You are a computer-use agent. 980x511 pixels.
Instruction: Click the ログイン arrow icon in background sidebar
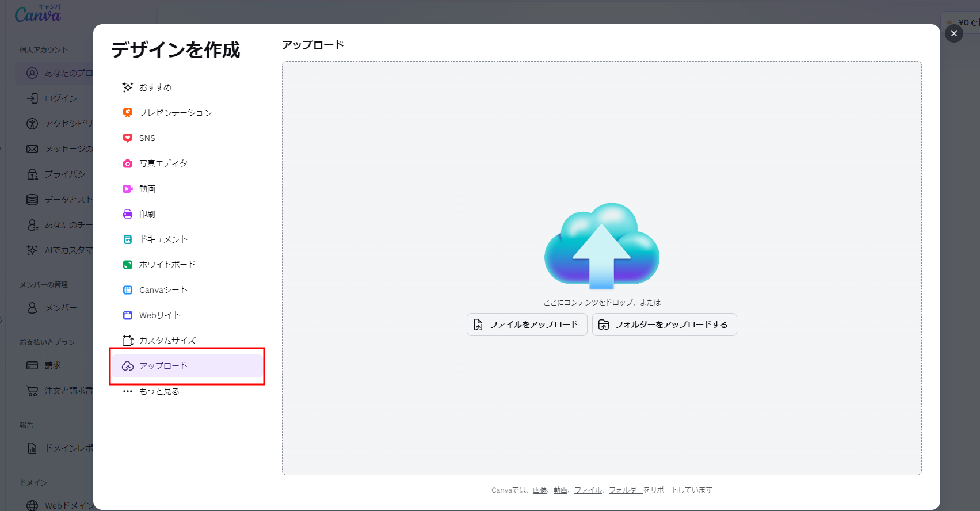(x=32, y=98)
